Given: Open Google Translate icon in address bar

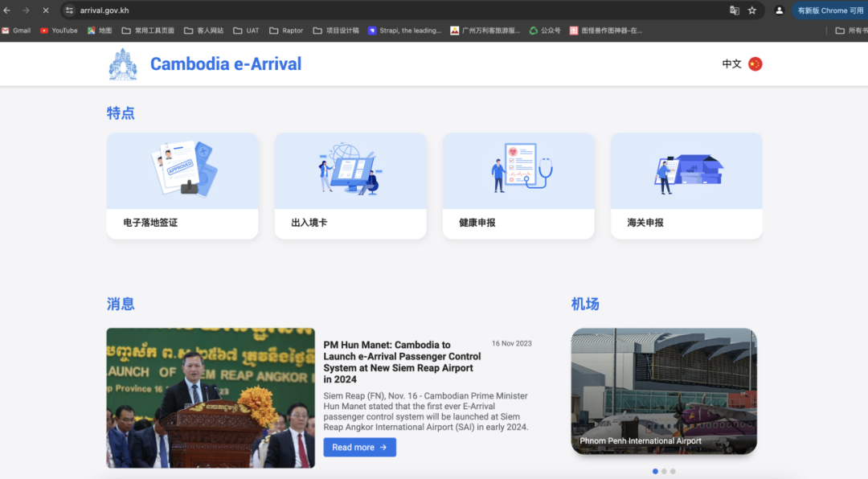Looking at the screenshot, I should [x=735, y=11].
